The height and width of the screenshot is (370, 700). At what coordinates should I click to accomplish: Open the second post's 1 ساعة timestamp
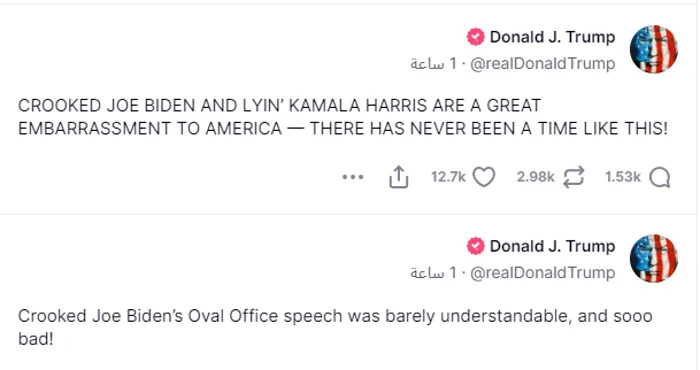pyautogui.click(x=433, y=273)
